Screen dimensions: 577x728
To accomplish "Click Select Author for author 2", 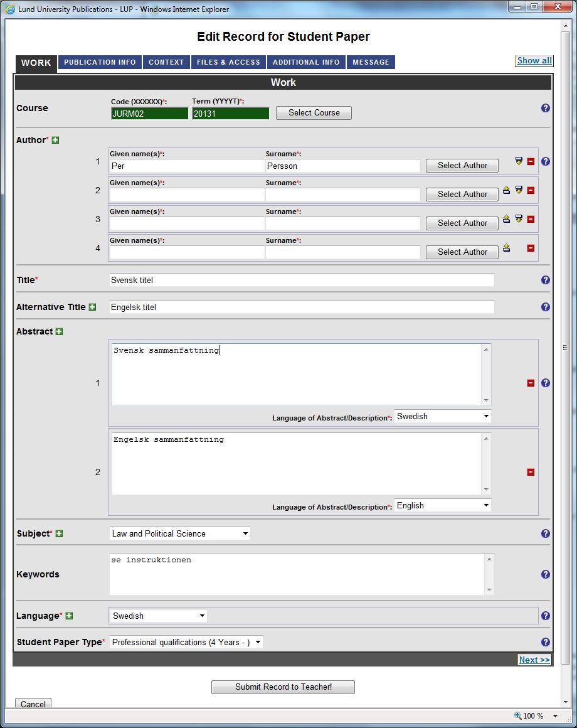I will pyautogui.click(x=462, y=194).
